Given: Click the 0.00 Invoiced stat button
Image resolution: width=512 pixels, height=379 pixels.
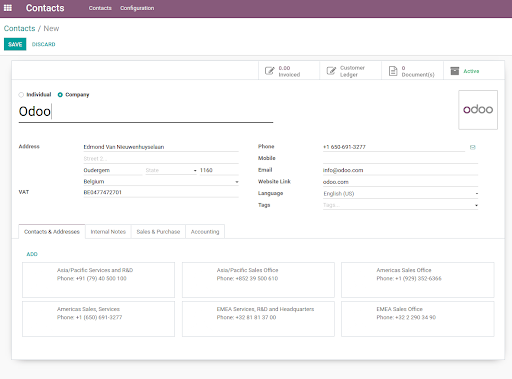Looking at the screenshot, I should (289, 71).
